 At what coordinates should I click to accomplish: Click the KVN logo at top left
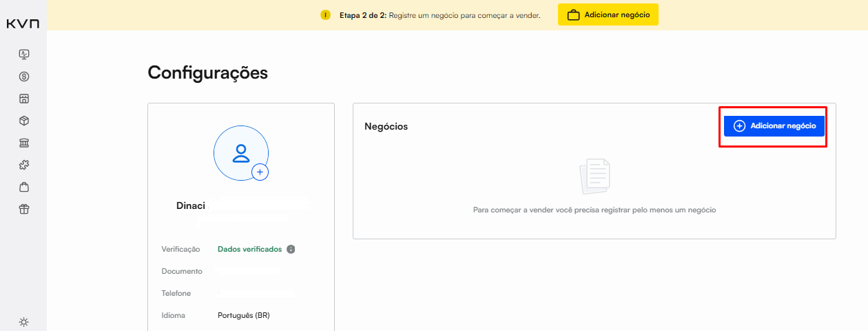click(x=23, y=24)
